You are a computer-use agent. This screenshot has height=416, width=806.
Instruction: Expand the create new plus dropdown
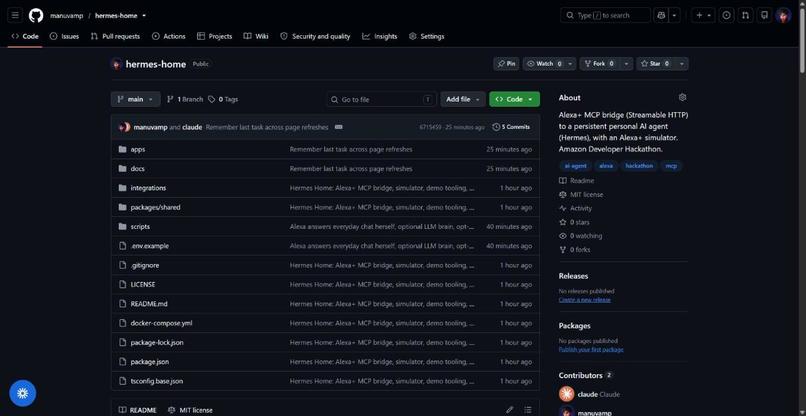pyautogui.click(x=703, y=15)
